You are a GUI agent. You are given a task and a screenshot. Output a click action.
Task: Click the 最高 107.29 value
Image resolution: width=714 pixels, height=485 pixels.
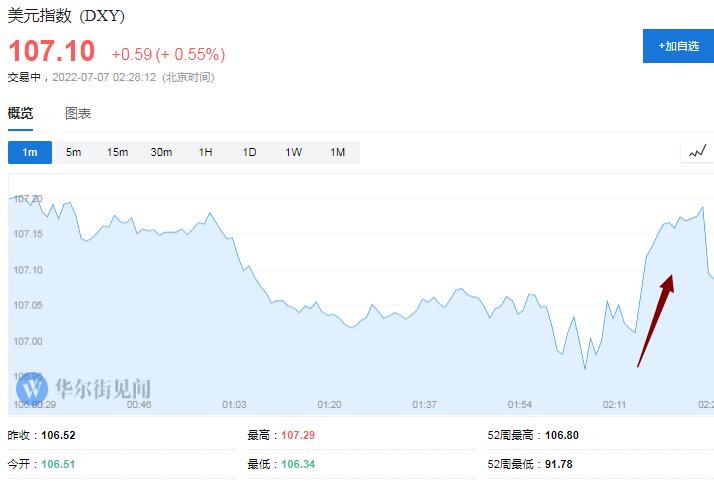[298, 436]
